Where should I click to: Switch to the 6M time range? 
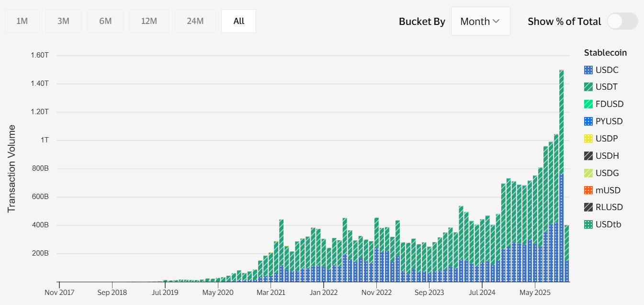click(105, 21)
